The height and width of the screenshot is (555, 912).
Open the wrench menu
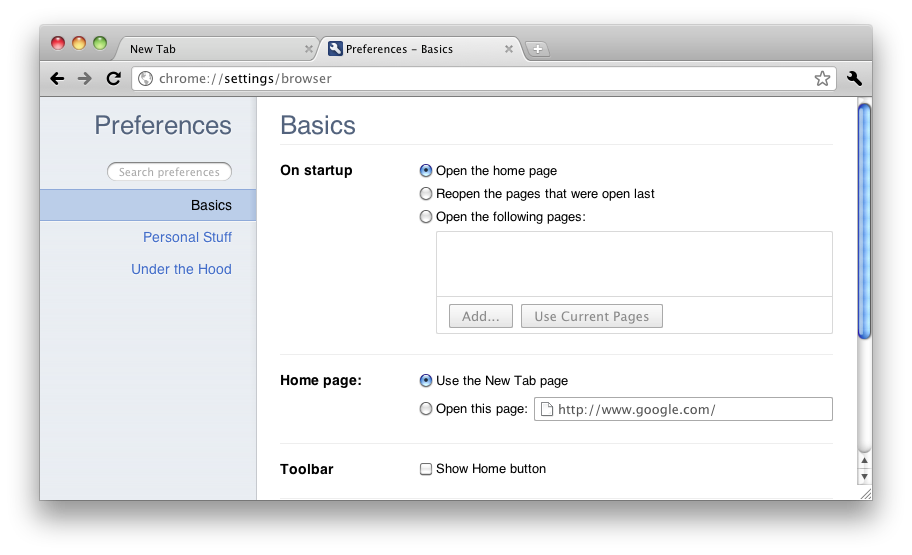point(854,78)
